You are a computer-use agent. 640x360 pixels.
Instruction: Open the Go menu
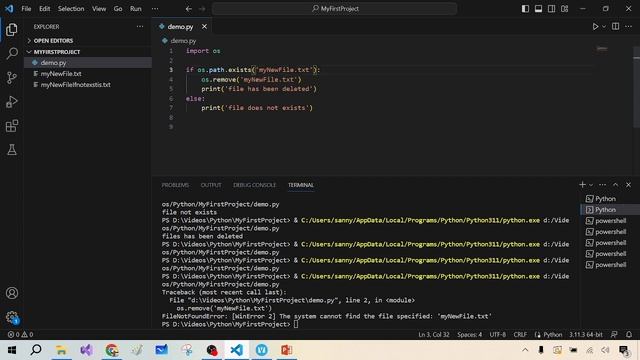click(x=118, y=9)
